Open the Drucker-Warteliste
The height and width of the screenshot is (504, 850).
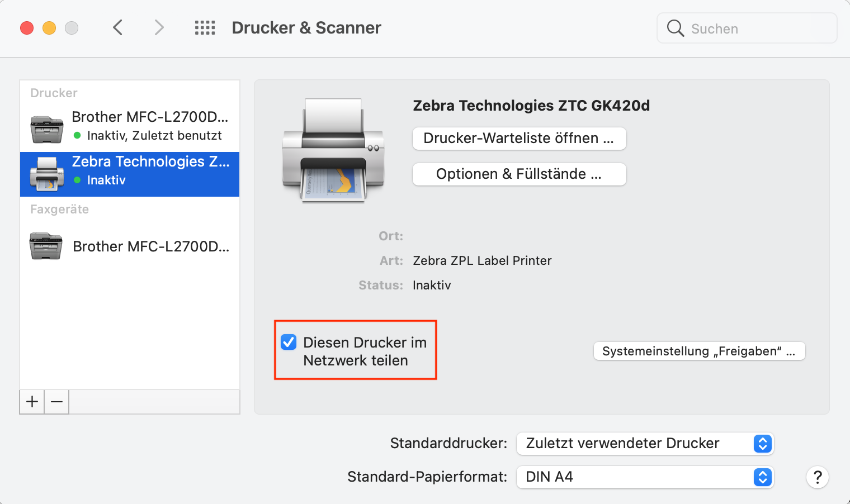click(519, 138)
